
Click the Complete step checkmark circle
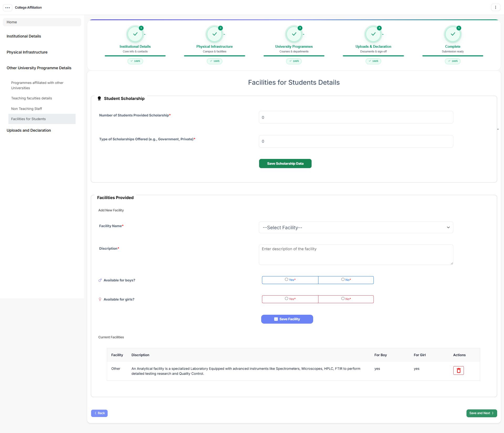point(453,34)
